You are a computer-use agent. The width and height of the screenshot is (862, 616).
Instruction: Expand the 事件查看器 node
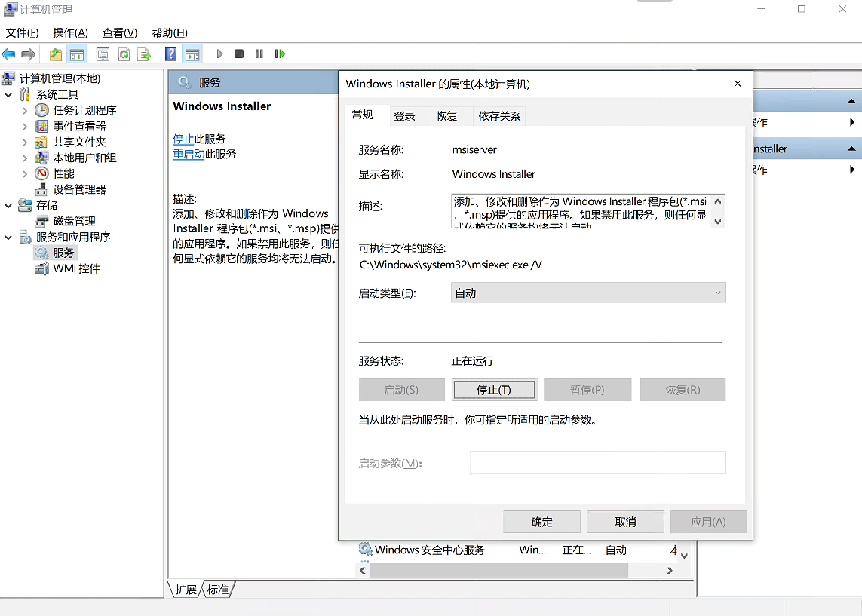tap(25, 127)
